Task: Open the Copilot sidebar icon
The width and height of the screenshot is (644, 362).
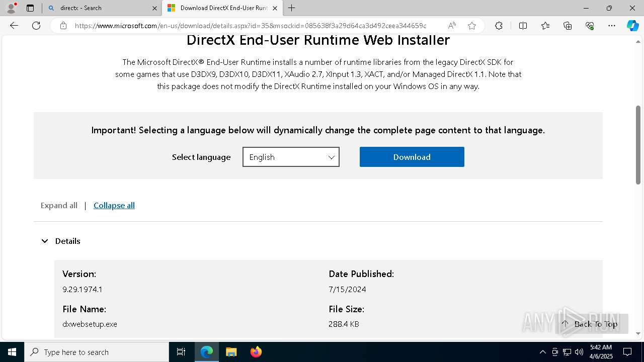Action: pyautogui.click(x=632, y=26)
